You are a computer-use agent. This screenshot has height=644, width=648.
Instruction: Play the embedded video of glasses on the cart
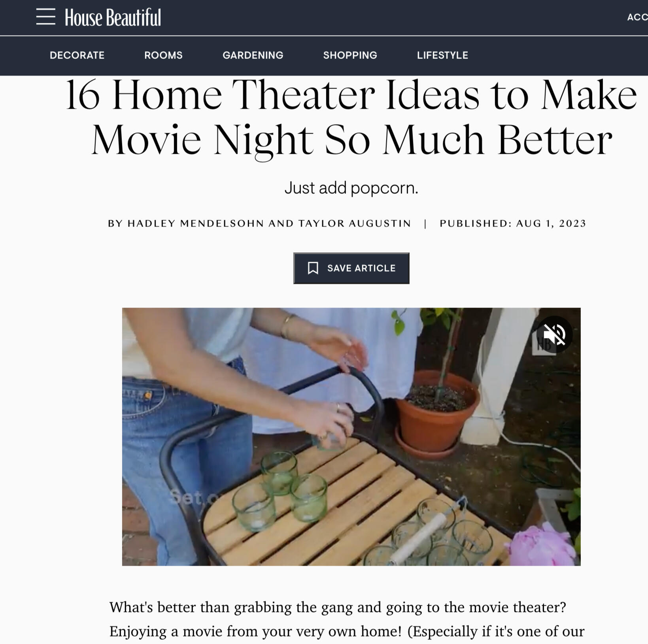351,436
